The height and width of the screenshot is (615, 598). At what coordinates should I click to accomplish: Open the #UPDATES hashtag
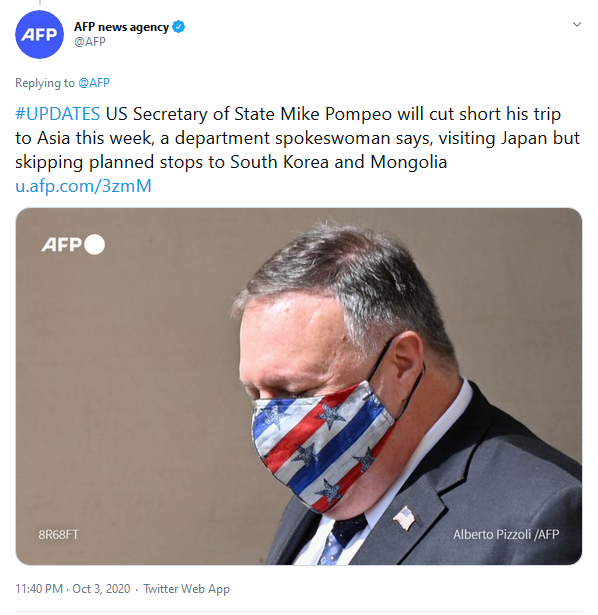[x=58, y=114]
